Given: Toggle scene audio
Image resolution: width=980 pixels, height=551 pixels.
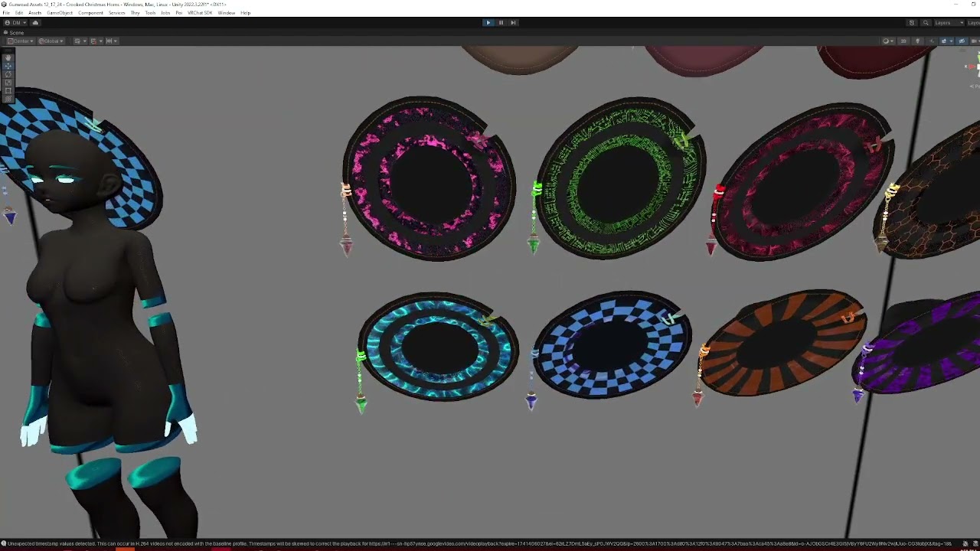Looking at the screenshot, I should click(x=932, y=41).
